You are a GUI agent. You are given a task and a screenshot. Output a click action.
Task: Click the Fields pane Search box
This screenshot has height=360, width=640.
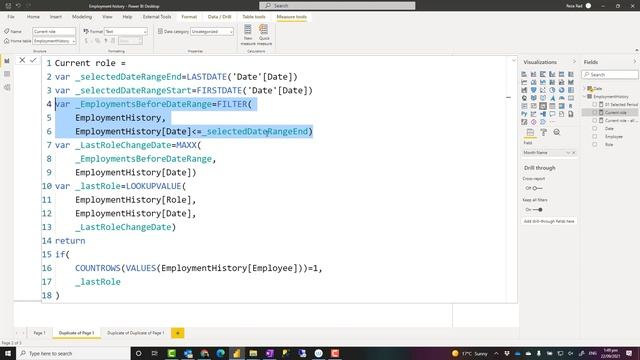tap(610, 75)
